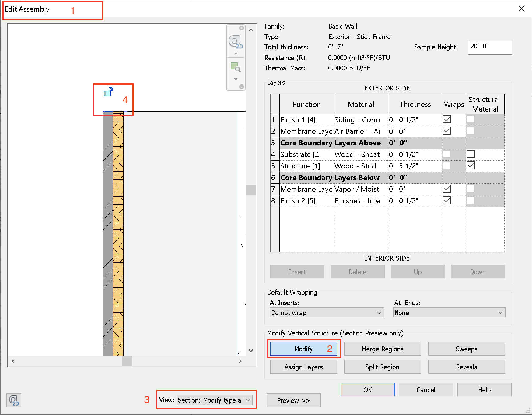The width and height of the screenshot is (532, 415).
Task: Toggle Wraps checkbox for Vapor / Moist membrane row
Action: [x=447, y=189]
